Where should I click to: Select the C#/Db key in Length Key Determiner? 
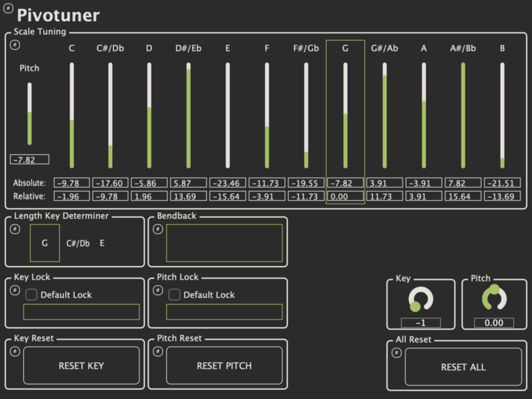click(78, 243)
